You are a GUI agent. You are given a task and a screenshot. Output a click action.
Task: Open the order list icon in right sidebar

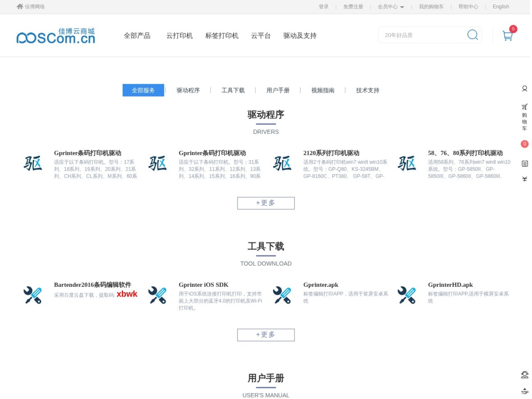click(x=524, y=164)
